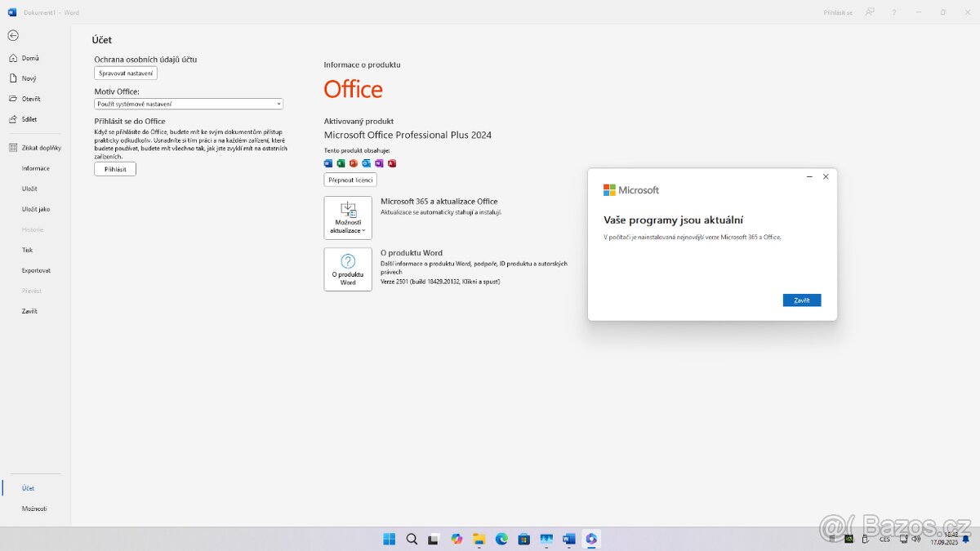Click Přihlásit se in the title bar
This screenshot has width=980, height=551.
838,12
